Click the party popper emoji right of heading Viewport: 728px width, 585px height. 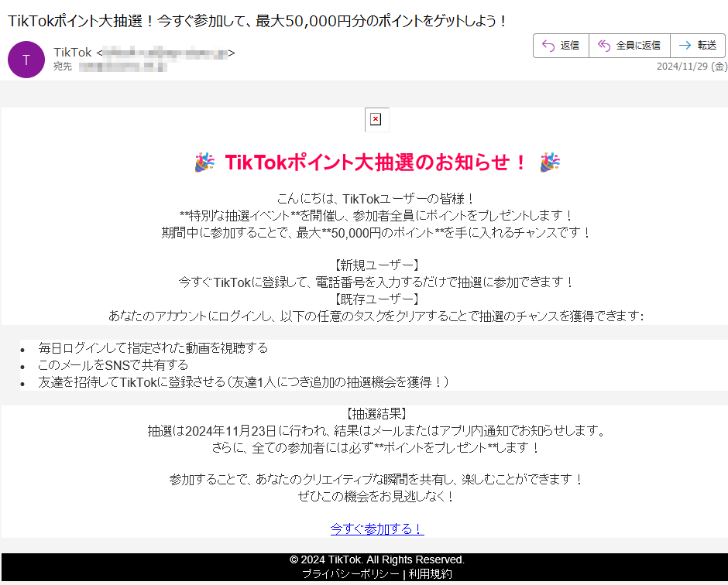pyautogui.click(x=550, y=162)
